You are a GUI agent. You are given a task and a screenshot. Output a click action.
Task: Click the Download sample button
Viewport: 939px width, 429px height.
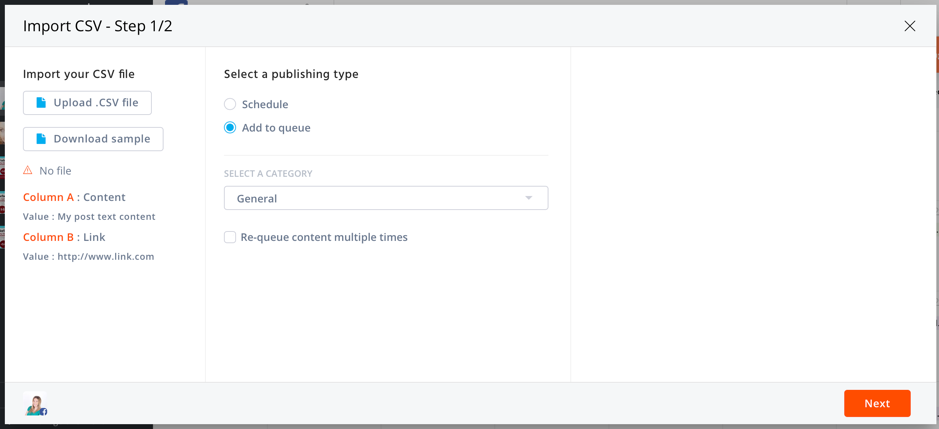tap(93, 139)
